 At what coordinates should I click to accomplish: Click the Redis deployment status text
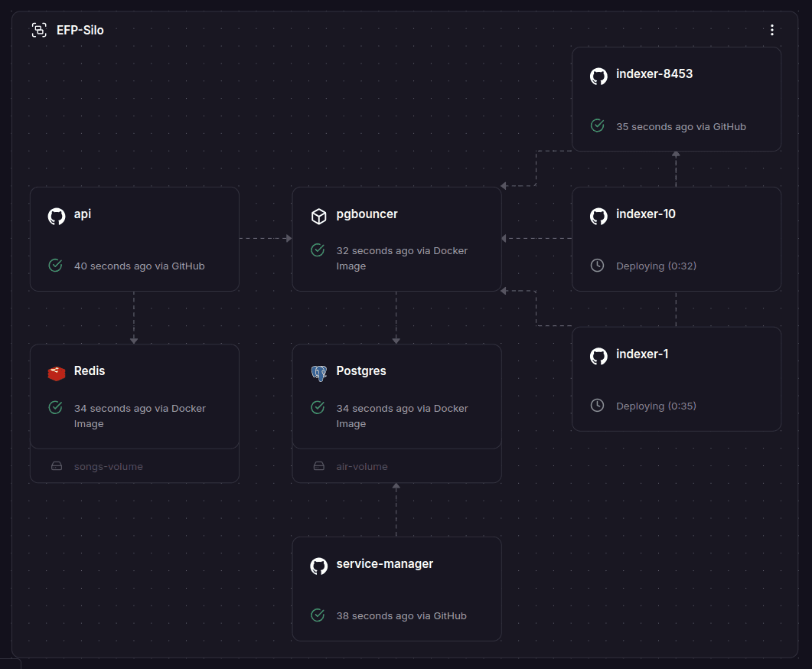(139, 416)
